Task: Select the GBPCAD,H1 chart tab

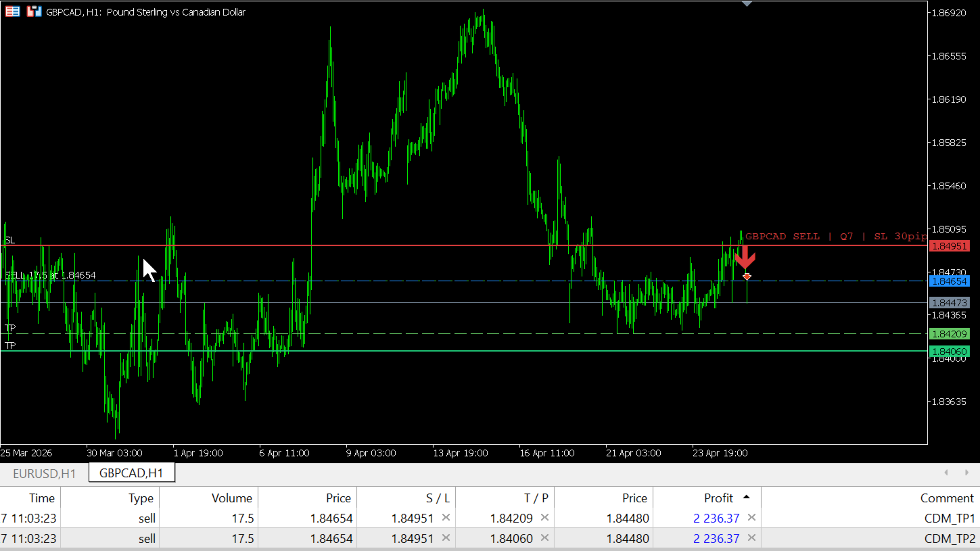Action: 131,473
